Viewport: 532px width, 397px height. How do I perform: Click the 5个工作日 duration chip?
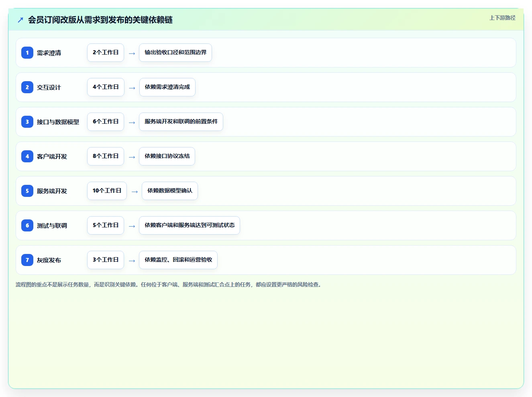pyautogui.click(x=106, y=225)
